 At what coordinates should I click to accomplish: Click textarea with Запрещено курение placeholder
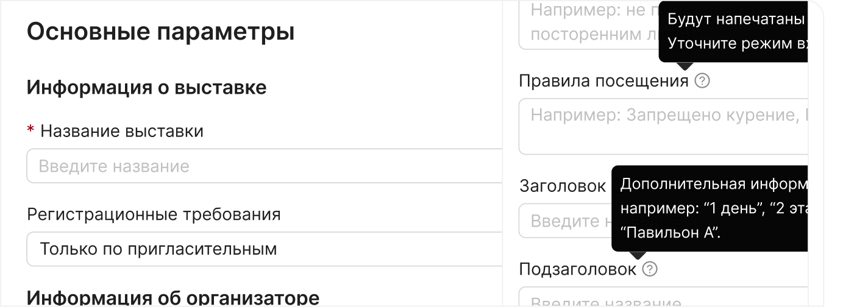(663, 126)
